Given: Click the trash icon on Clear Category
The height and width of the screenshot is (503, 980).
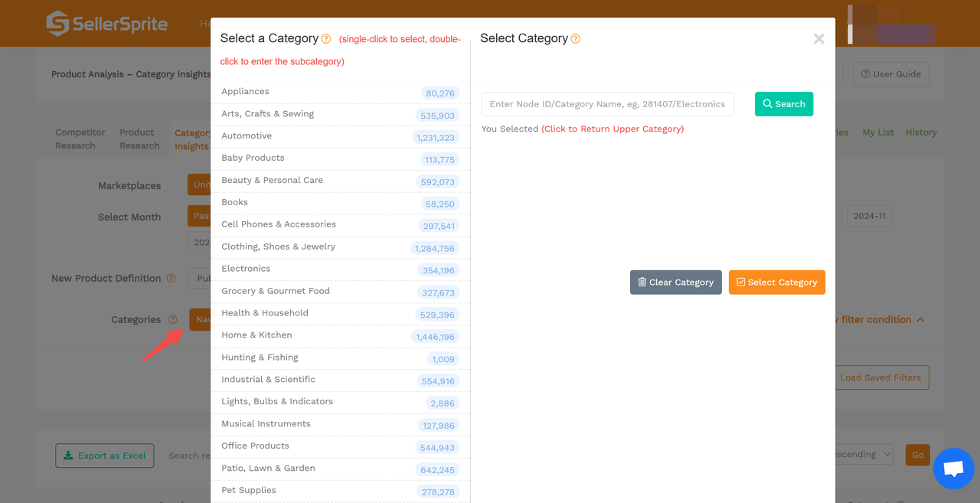Looking at the screenshot, I should click(644, 282).
